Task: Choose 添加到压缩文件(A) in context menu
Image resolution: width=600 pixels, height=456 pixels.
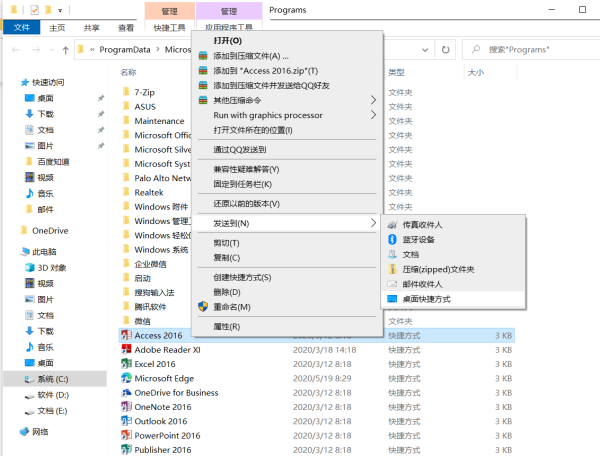Action: [287, 56]
